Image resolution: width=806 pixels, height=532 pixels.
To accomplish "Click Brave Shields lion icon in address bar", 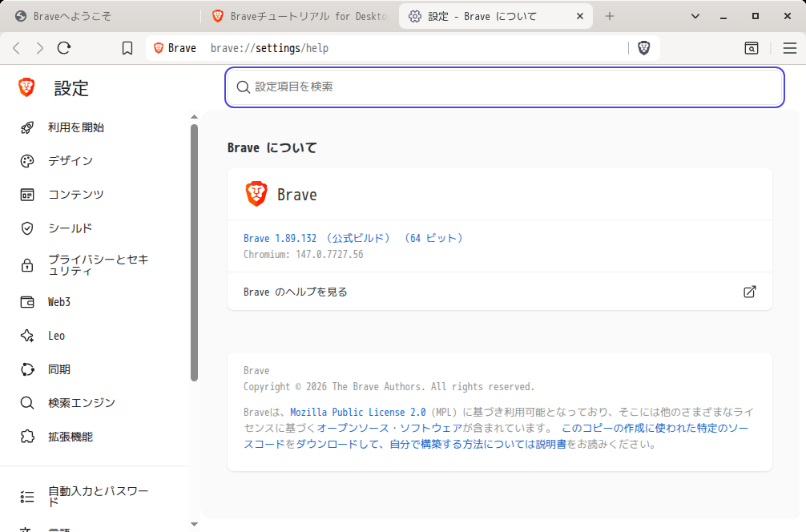I will 644,48.
